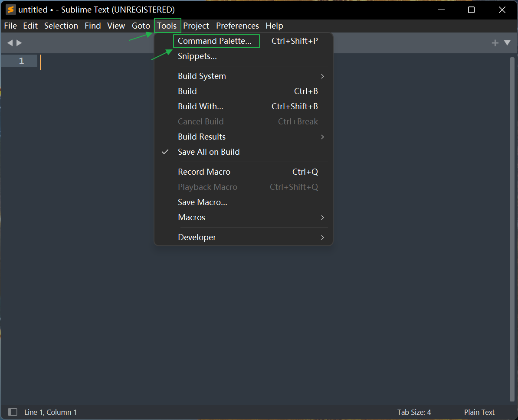Image resolution: width=518 pixels, height=420 pixels.
Task: Expand the Macros submenu
Action: pos(243,218)
